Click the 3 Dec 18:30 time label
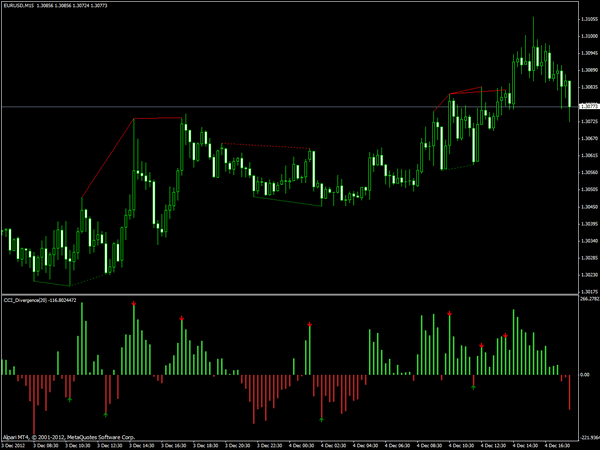600x450 pixels. pyautogui.click(x=205, y=446)
